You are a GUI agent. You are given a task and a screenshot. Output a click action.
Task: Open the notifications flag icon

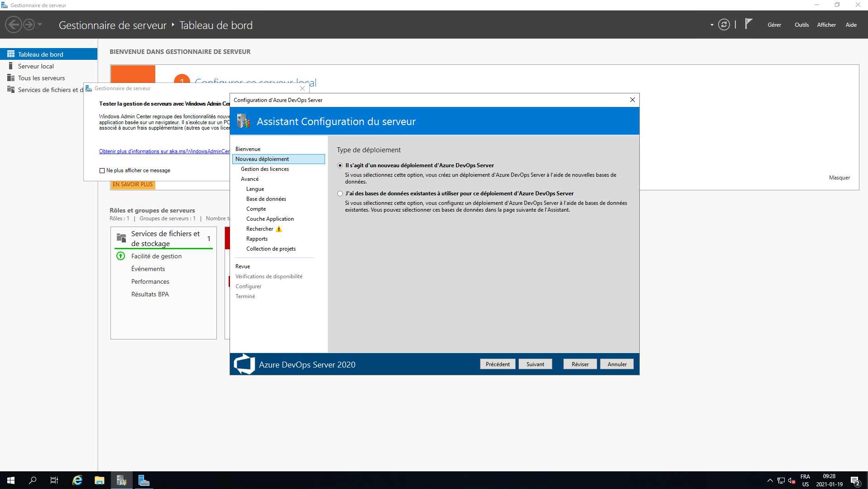[x=748, y=24]
